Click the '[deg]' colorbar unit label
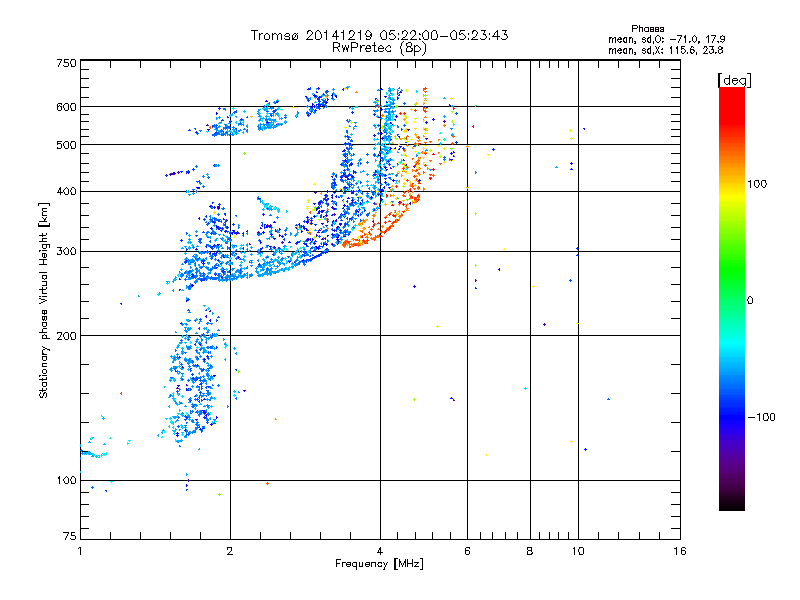Image resolution: width=800 pixels, height=600 pixels. [734, 80]
